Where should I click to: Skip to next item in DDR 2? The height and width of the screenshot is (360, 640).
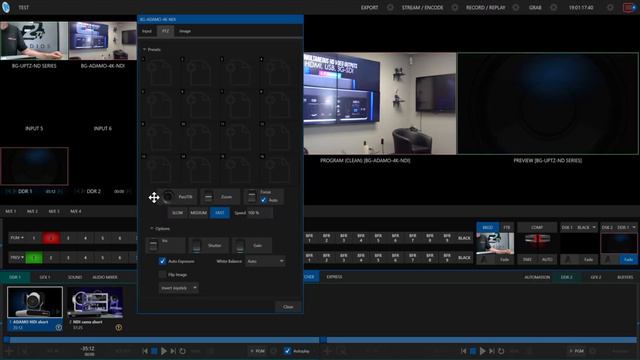tap(491, 351)
